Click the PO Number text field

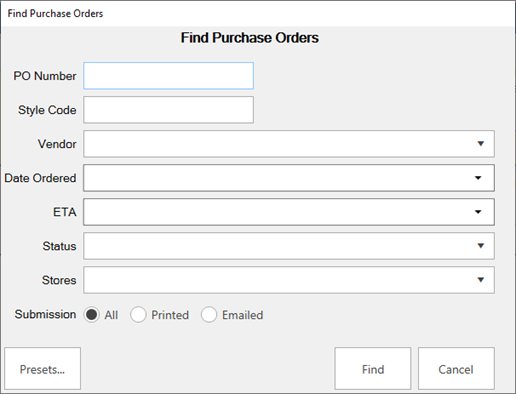168,76
